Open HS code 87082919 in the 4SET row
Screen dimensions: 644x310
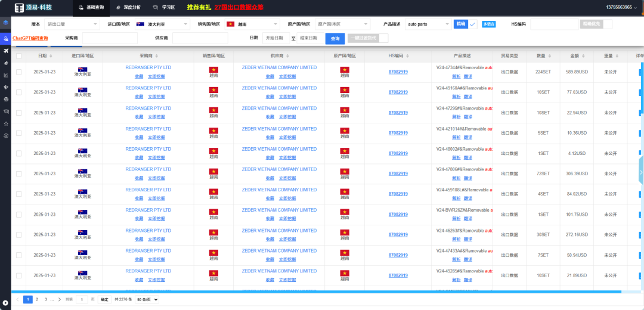398,194
